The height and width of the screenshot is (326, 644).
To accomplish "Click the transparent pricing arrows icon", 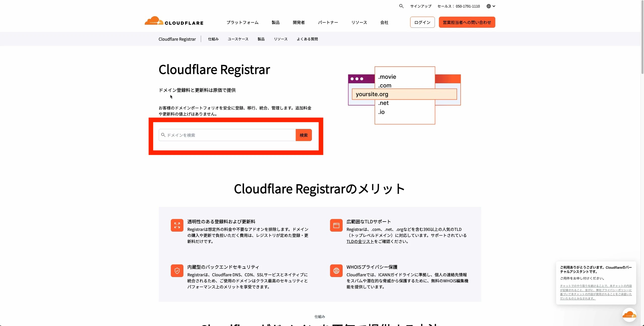I will coord(177,225).
